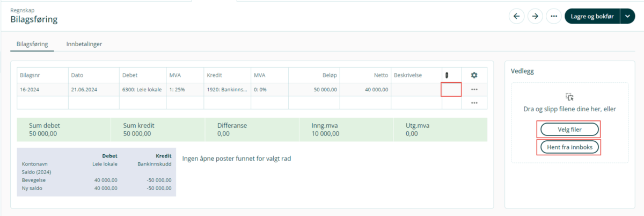The height and width of the screenshot is (216, 644).
Task: Click Hent fra innboks button
Action: pyautogui.click(x=569, y=147)
